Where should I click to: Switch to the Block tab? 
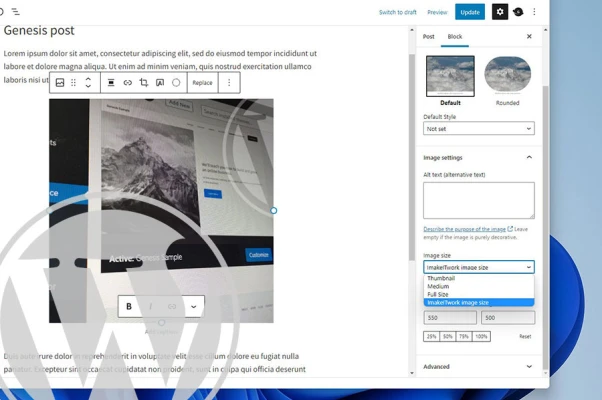455,36
